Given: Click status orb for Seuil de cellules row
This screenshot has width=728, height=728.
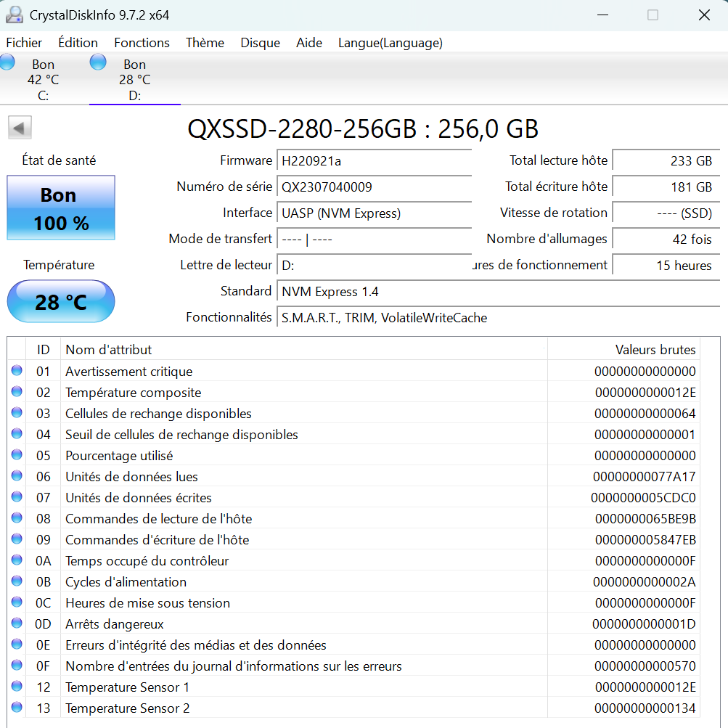Looking at the screenshot, I should pos(17,433).
